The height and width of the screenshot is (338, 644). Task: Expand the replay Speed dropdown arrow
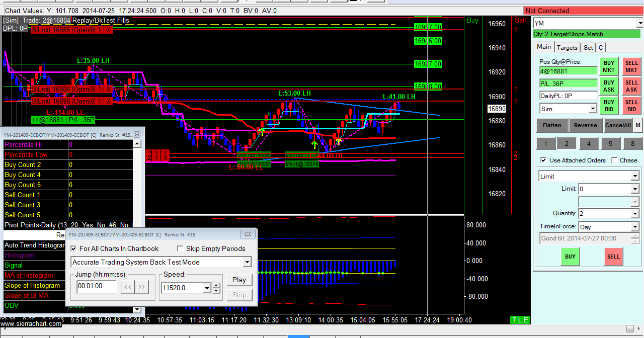point(207,288)
